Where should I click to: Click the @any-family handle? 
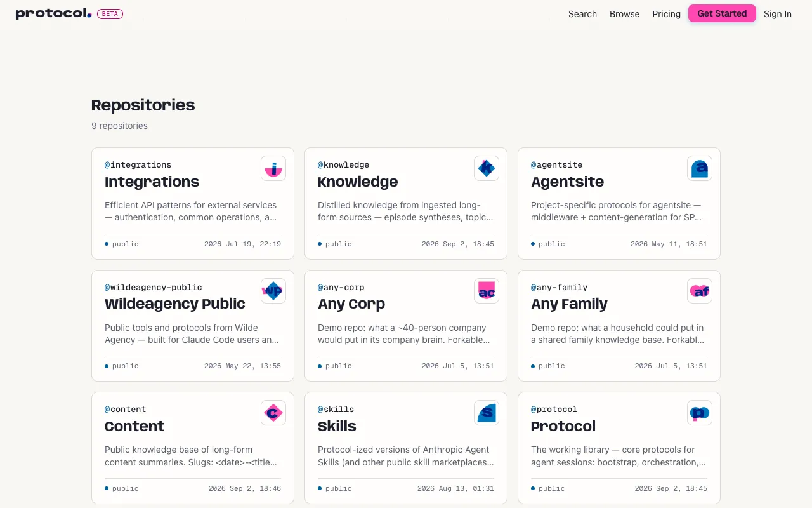pyautogui.click(x=560, y=288)
